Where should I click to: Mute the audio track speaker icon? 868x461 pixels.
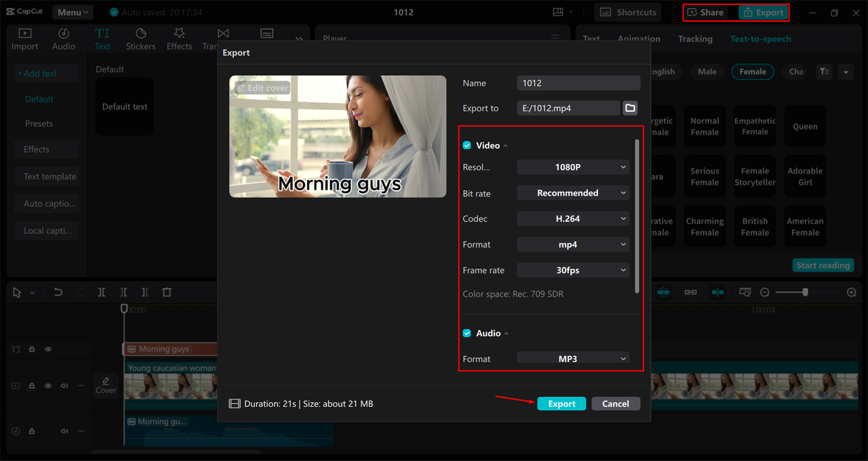64,431
